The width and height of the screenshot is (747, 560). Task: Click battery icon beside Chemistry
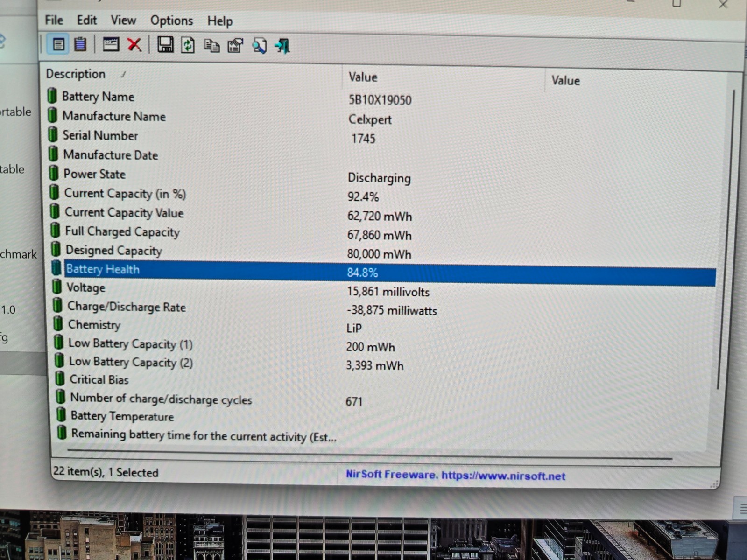pyautogui.click(x=58, y=323)
